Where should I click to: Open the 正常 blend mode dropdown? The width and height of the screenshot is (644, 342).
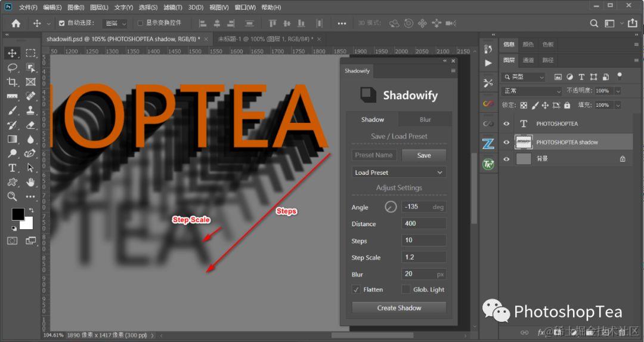pyautogui.click(x=531, y=91)
